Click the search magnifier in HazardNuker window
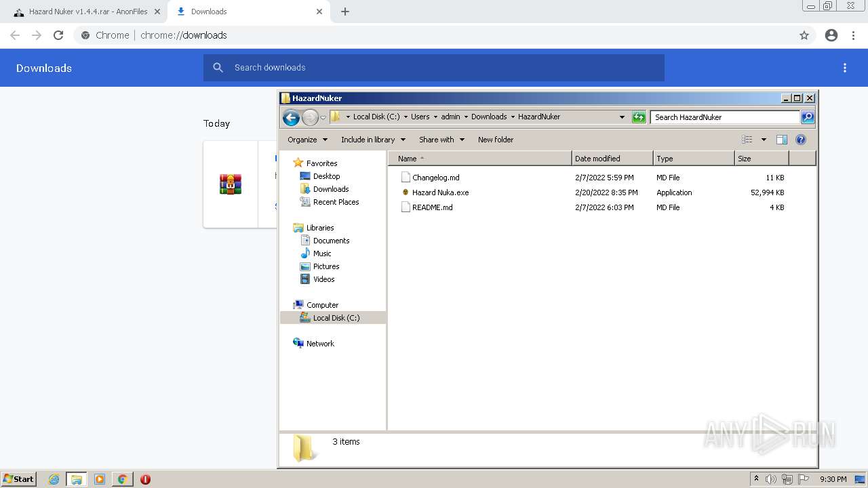This screenshot has width=868, height=488. (808, 117)
